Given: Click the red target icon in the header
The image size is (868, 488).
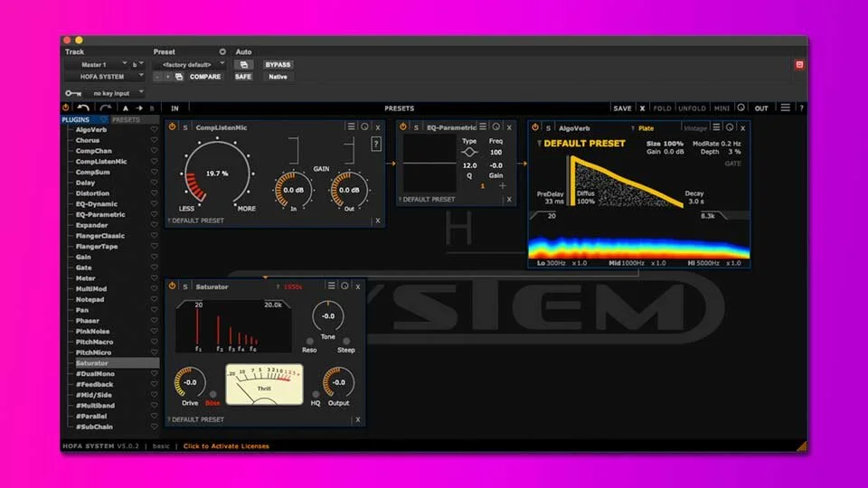Looking at the screenshot, I should point(799,65).
